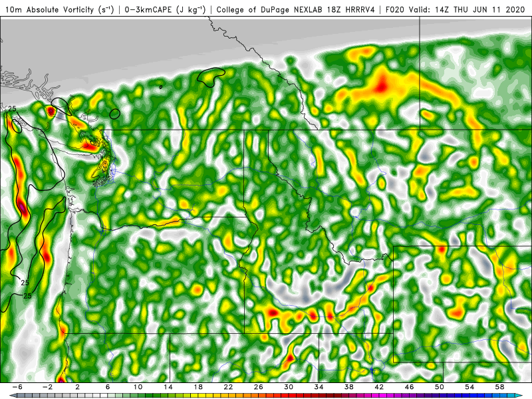Screen dimensions: 532x399
Task: Click the '0-3kmCAPE (J kg⁻¹)' title text
Action: tap(165, 10)
